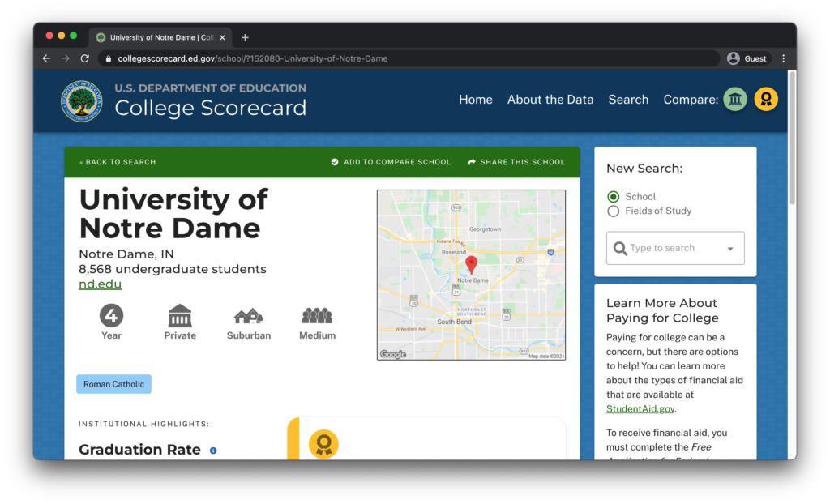
Task: Go to the Home menu item
Action: tap(475, 100)
